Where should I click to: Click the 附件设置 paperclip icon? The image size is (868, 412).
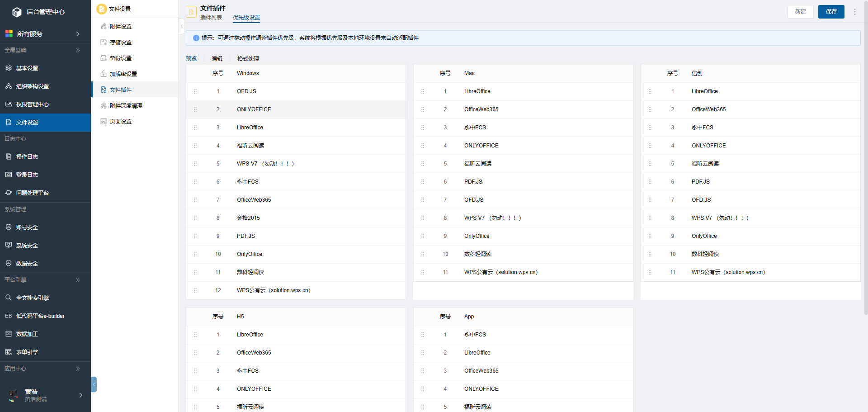(x=104, y=26)
